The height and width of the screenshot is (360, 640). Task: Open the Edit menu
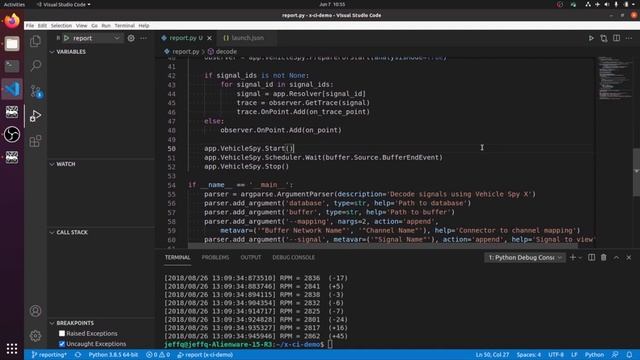pyautogui.click(x=42, y=25)
